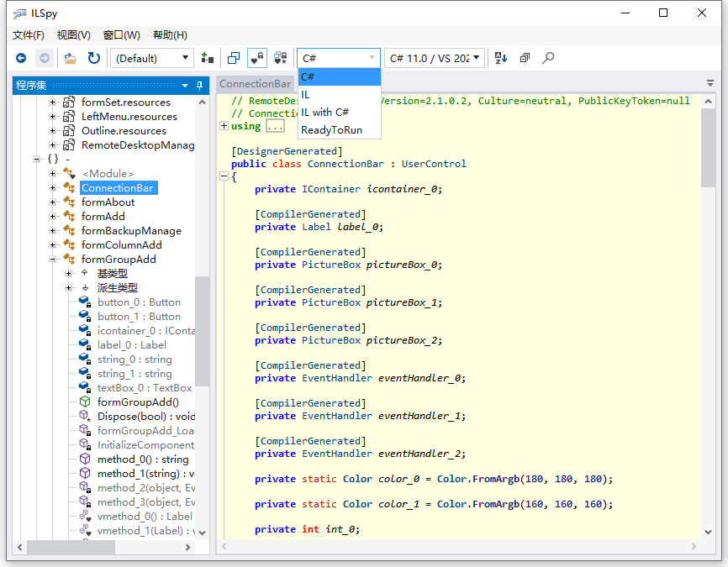The height and width of the screenshot is (567, 728).
Task: Expand the 派生类型 node
Action: click(68, 287)
